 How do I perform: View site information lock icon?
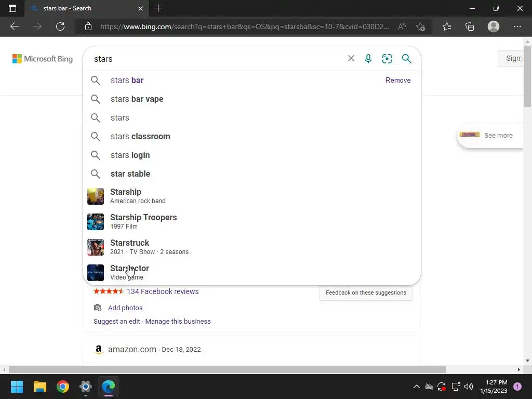point(88,26)
